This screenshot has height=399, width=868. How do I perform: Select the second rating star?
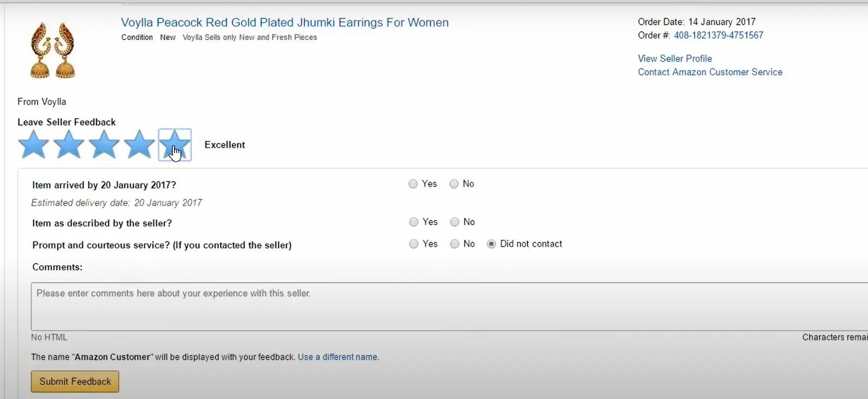(x=69, y=144)
